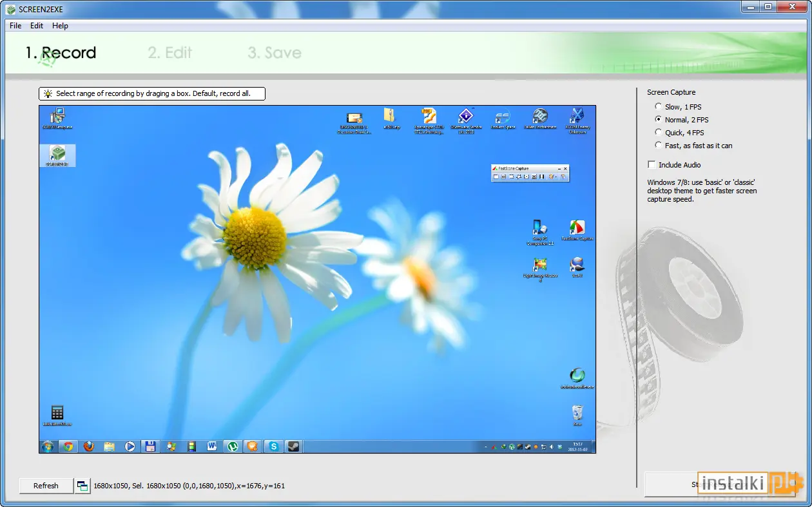The image size is (812, 507).
Task: Click the Recycle Bin icon in the preview
Action: pyautogui.click(x=577, y=412)
